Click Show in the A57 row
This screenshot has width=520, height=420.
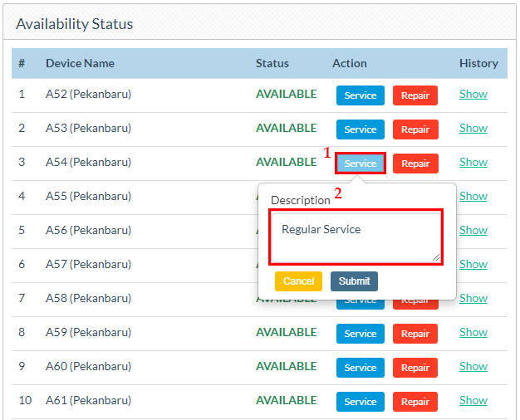coord(473,264)
